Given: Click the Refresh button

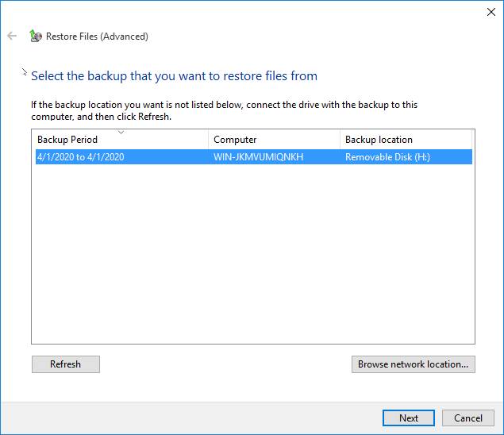Looking at the screenshot, I should (x=66, y=364).
